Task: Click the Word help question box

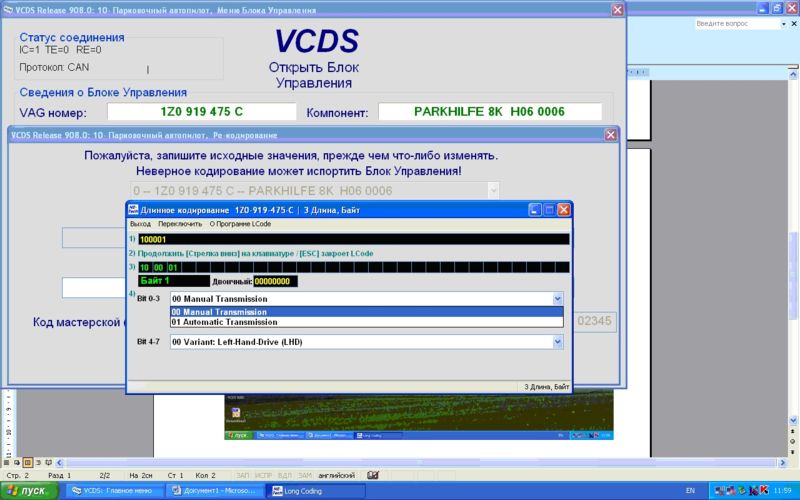Action: (736, 24)
